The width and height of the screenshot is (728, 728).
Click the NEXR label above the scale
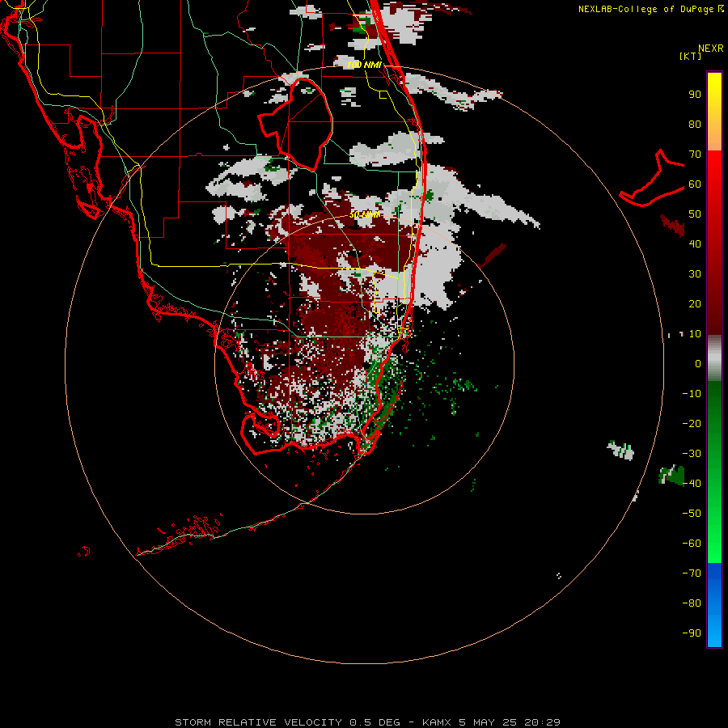pos(711,49)
